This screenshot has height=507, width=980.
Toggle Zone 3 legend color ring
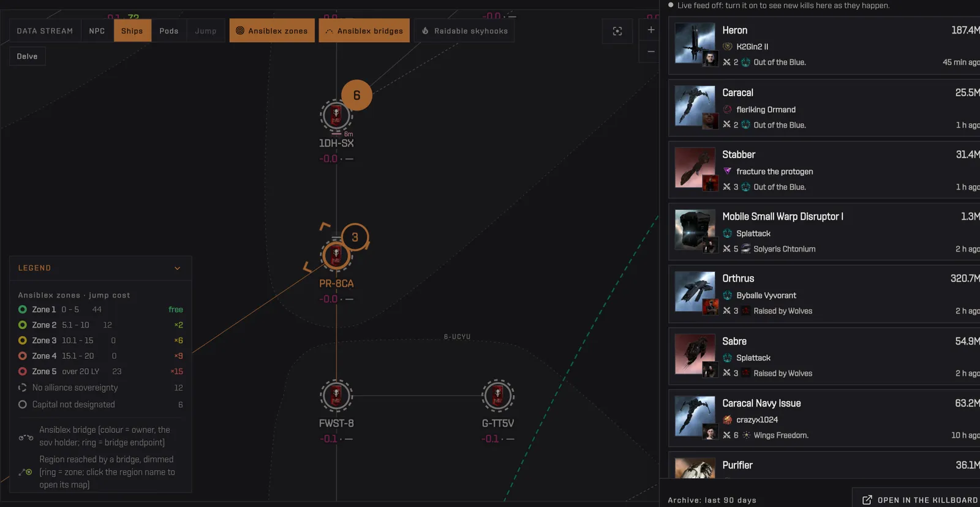tap(23, 340)
